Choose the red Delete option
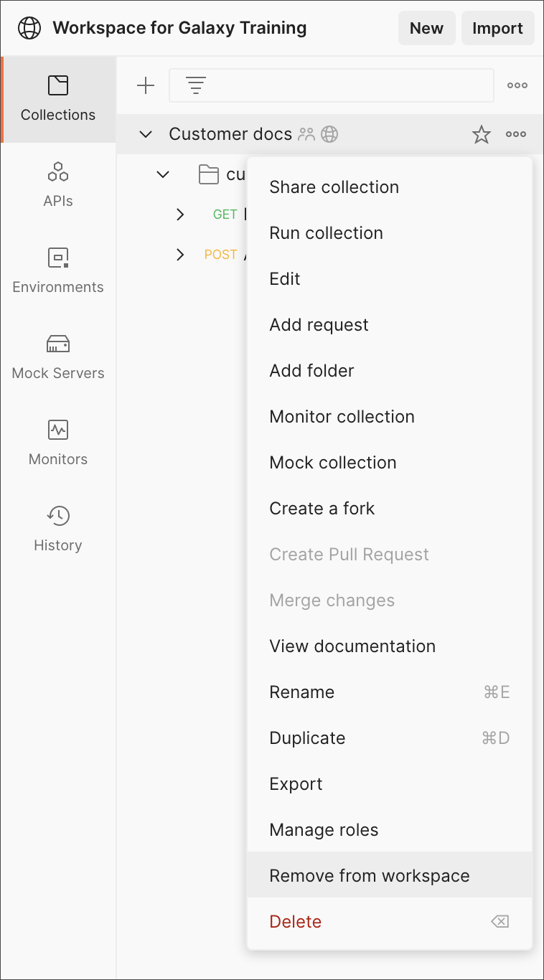Image resolution: width=544 pixels, height=980 pixels. tap(390, 922)
